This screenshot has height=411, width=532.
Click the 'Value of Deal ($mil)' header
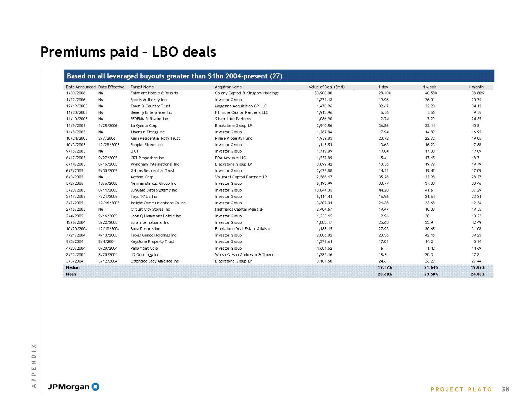pyautogui.click(x=327, y=87)
